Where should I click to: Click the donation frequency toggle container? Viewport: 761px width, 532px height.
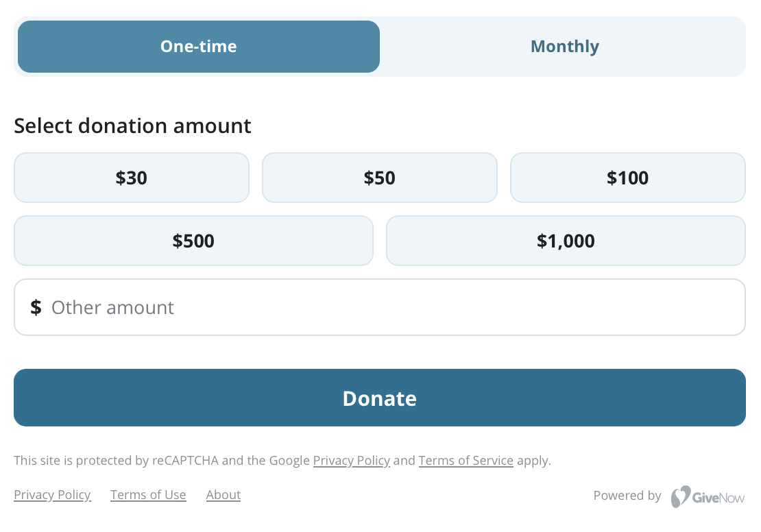pyautogui.click(x=379, y=46)
